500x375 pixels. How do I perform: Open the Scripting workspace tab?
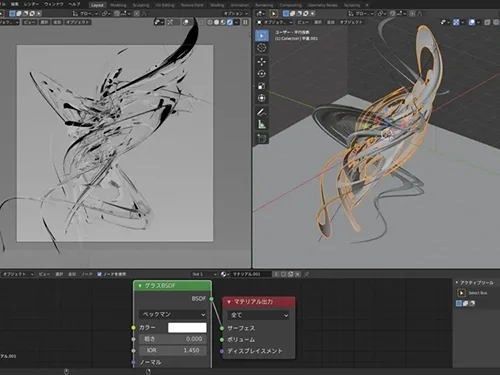coord(352,5)
